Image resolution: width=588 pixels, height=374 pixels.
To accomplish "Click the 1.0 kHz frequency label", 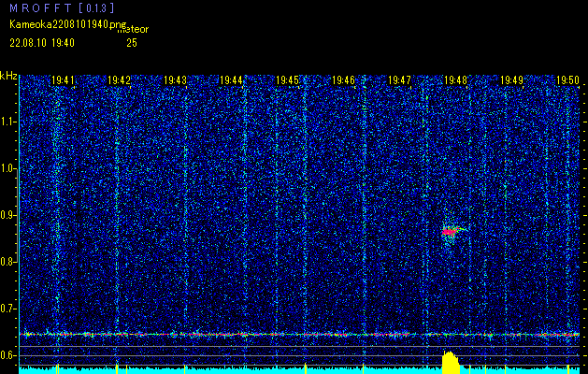I will [7, 168].
